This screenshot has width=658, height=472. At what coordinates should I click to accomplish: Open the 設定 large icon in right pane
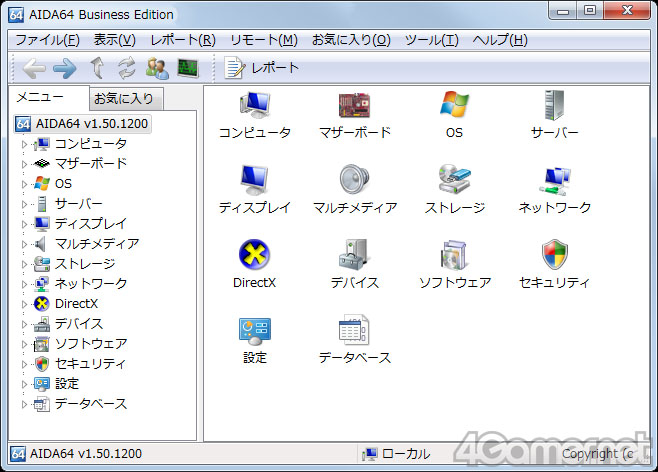point(255,331)
